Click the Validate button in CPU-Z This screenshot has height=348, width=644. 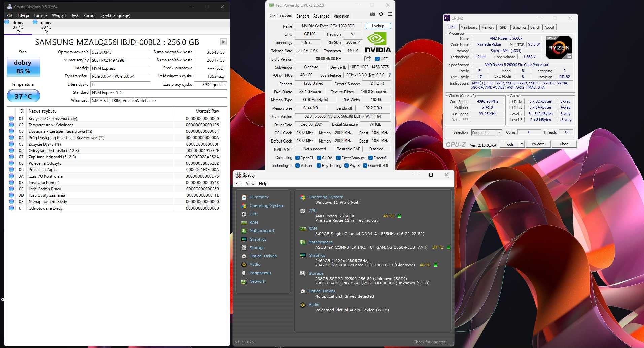(x=538, y=144)
